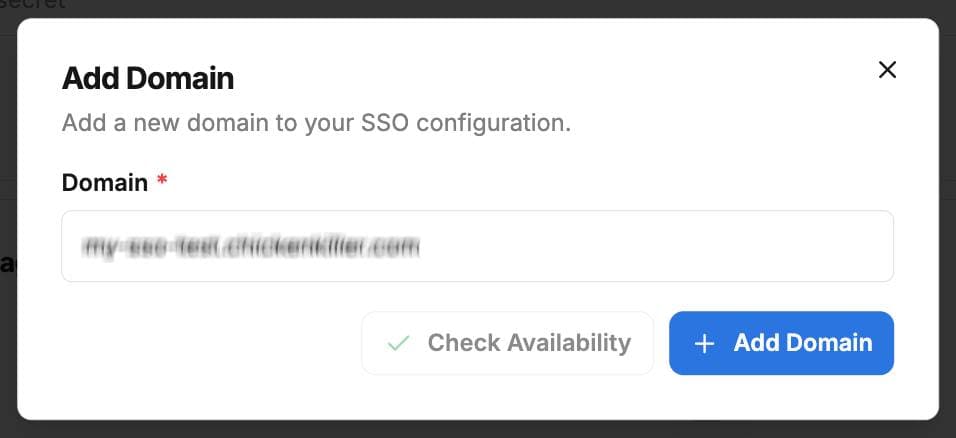The width and height of the screenshot is (956, 438).
Task: Click the red required asterisk
Action: pos(162,181)
